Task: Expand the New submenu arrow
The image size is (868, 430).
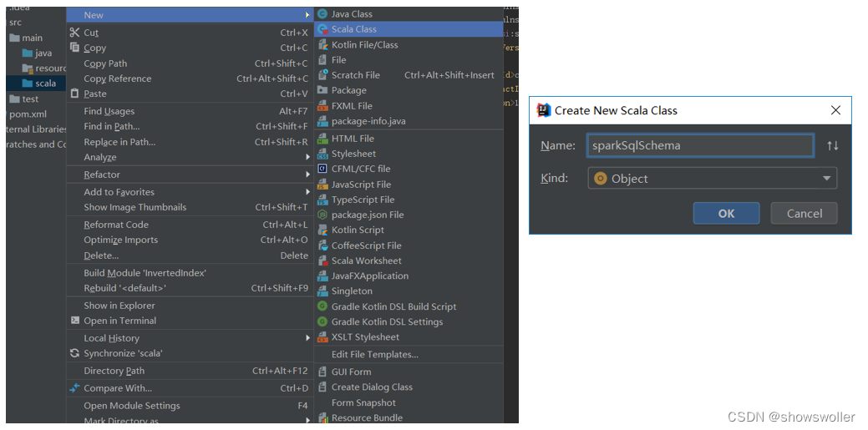Action: pos(307,15)
